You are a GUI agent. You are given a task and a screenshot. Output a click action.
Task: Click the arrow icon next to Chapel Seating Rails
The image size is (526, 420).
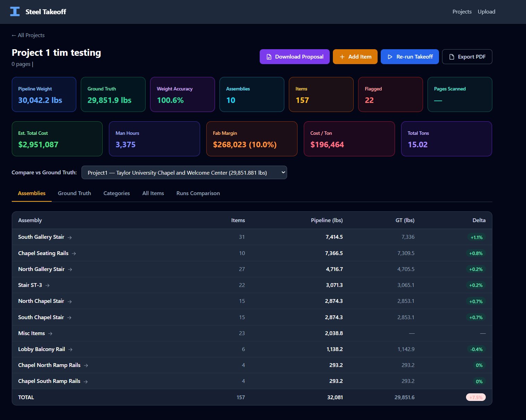(x=74, y=253)
